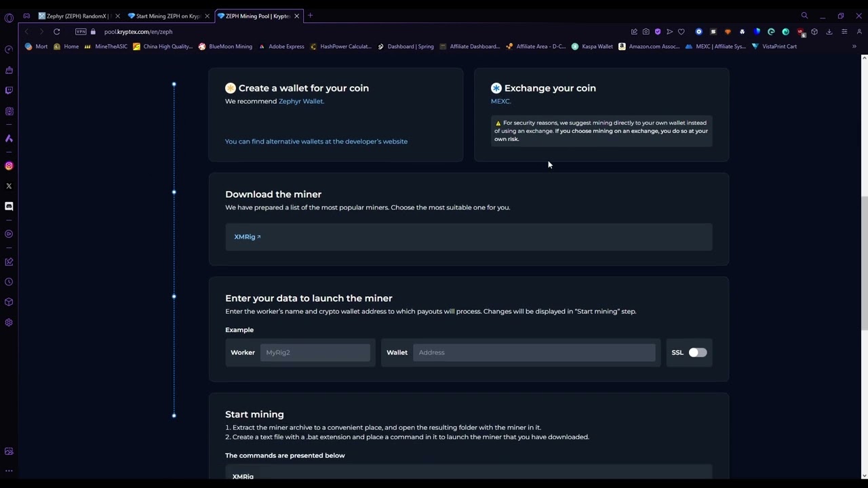This screenshot has width=868, height=488.
Task: Click the send flow arrow icon
Action: [x=669, y=32]
